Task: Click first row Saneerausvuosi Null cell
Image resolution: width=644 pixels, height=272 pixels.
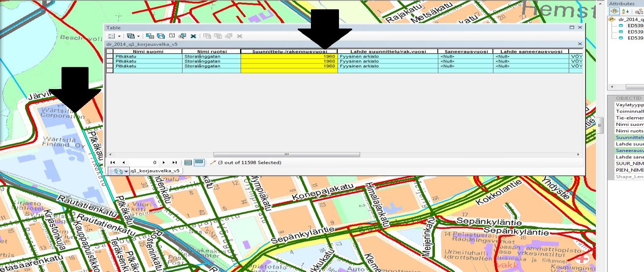Action: pyautogui.click(x=465, y=56)
